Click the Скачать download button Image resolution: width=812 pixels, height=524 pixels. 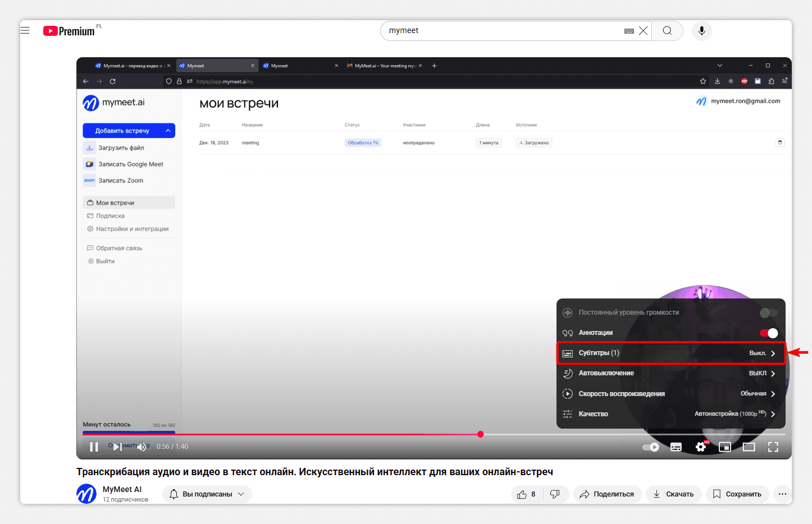coord(673,494)
